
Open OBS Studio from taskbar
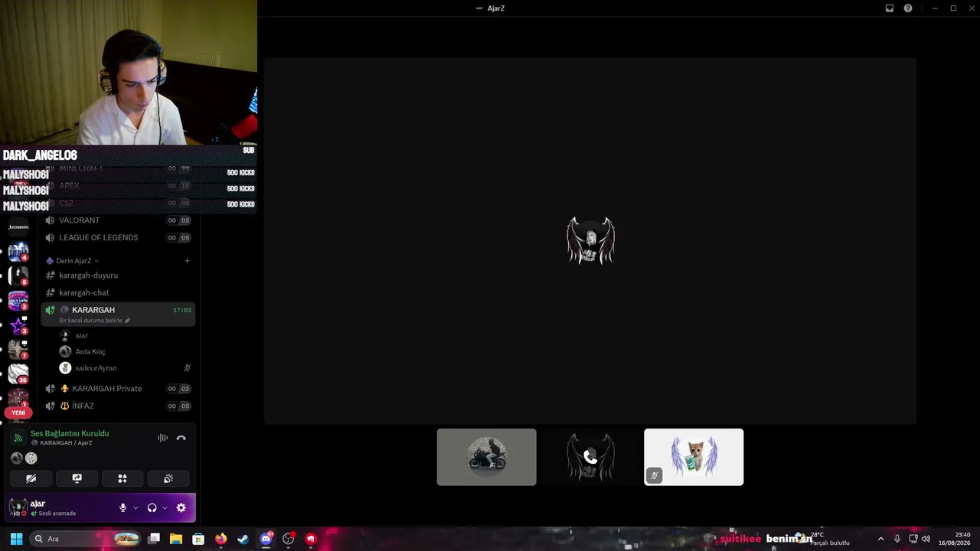(x=288, y=539)
